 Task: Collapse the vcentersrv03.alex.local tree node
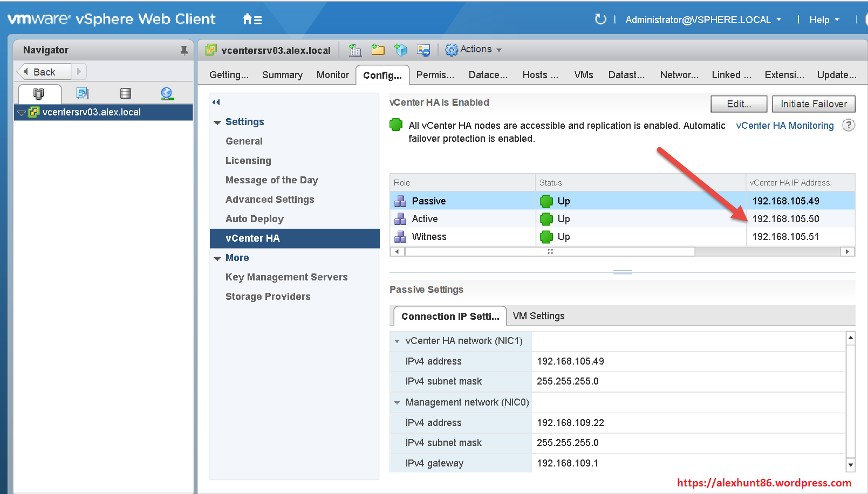click(22, 113)
